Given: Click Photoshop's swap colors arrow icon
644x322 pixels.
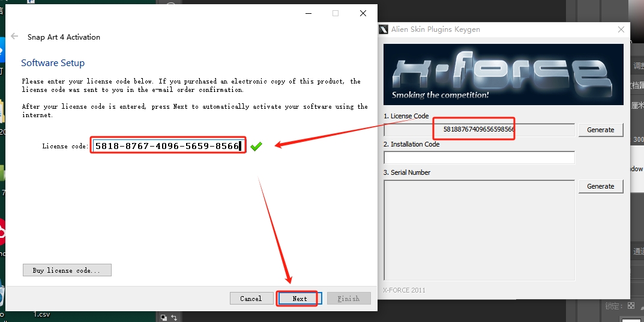Looking at the screenshot, I should [x=173, y=317].
